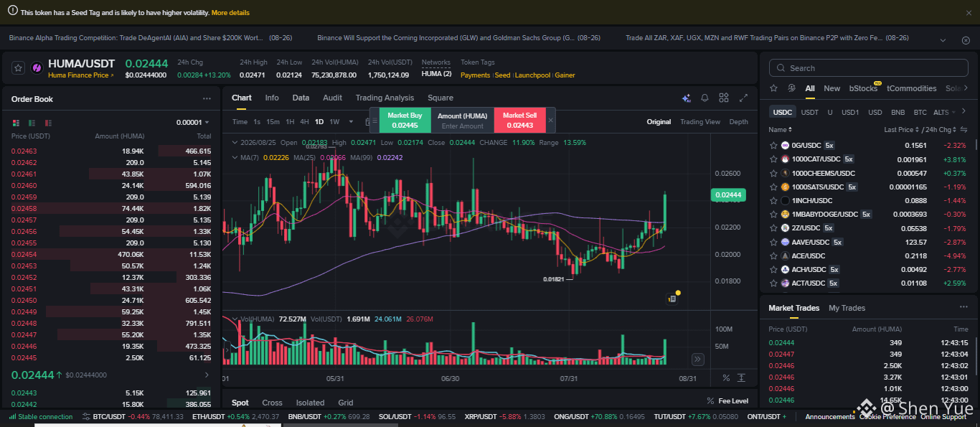Open the Square tab
This screenshot has height=427, width=980.
click(440, 98)
